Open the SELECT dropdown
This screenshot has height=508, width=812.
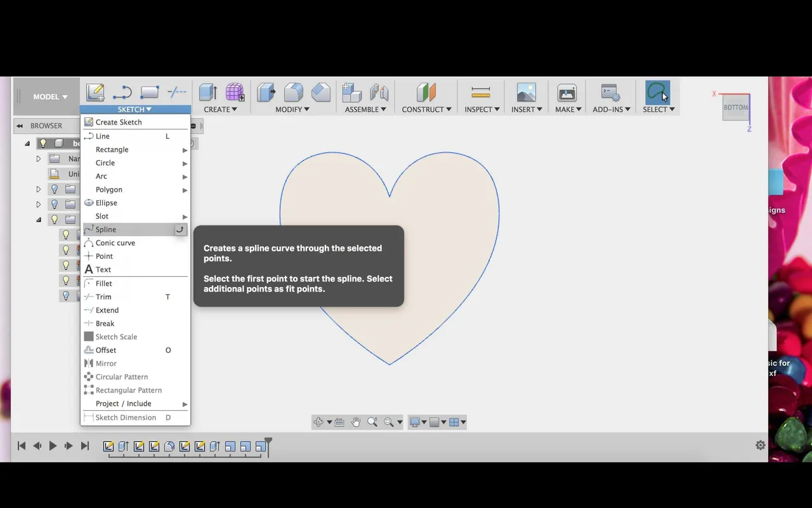(x=658, y=109)
